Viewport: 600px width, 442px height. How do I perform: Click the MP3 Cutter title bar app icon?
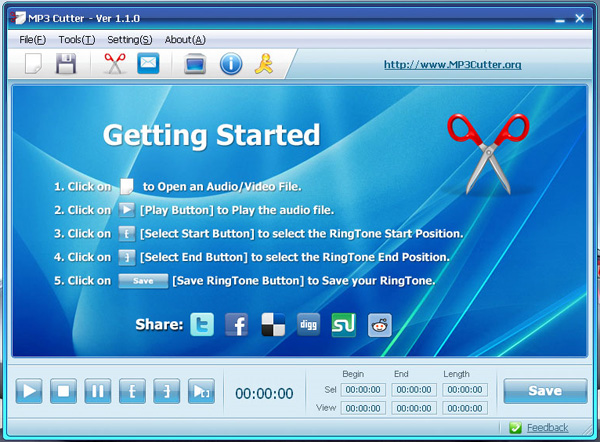point(18,18)
